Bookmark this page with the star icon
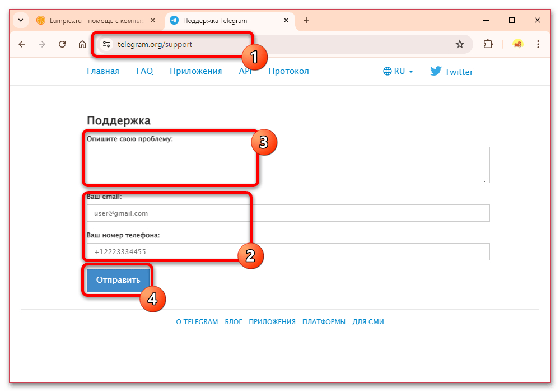The height and width of the screenshot is (392, 560). click(x=460, y=44)
